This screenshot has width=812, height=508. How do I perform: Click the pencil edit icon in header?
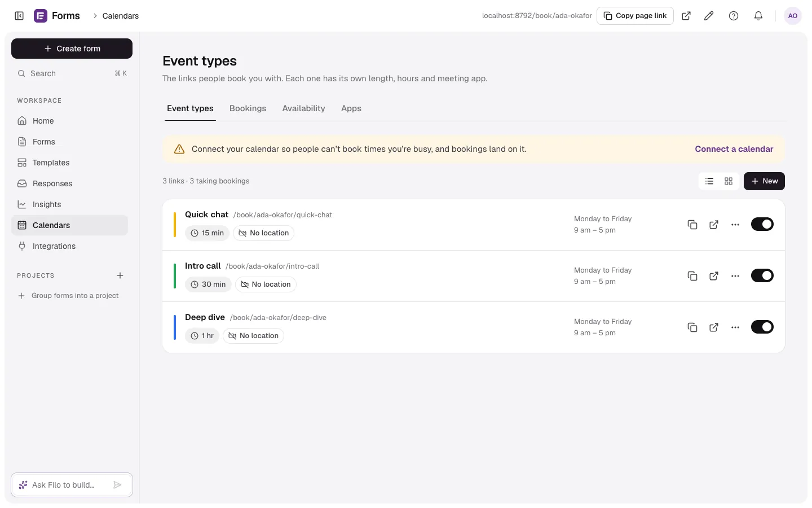(x=709, y=16)
